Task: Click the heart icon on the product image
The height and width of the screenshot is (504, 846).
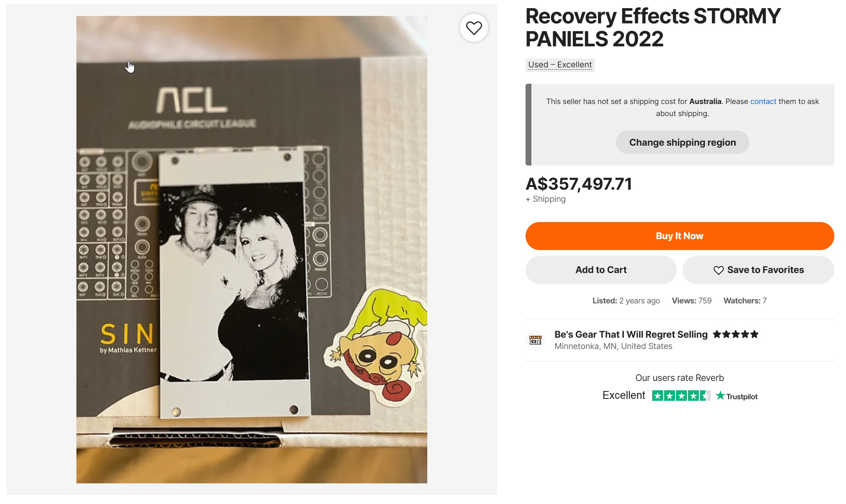Action: click(x=474, y=28)
